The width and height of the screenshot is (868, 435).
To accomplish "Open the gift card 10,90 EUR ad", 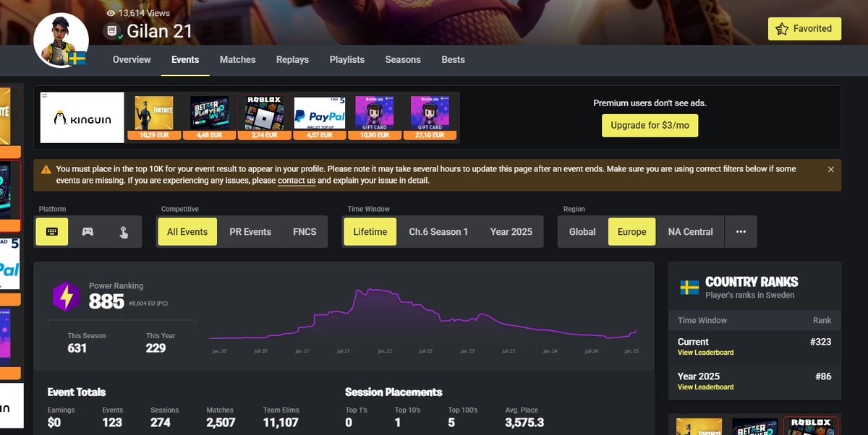I will click(375, 118).
